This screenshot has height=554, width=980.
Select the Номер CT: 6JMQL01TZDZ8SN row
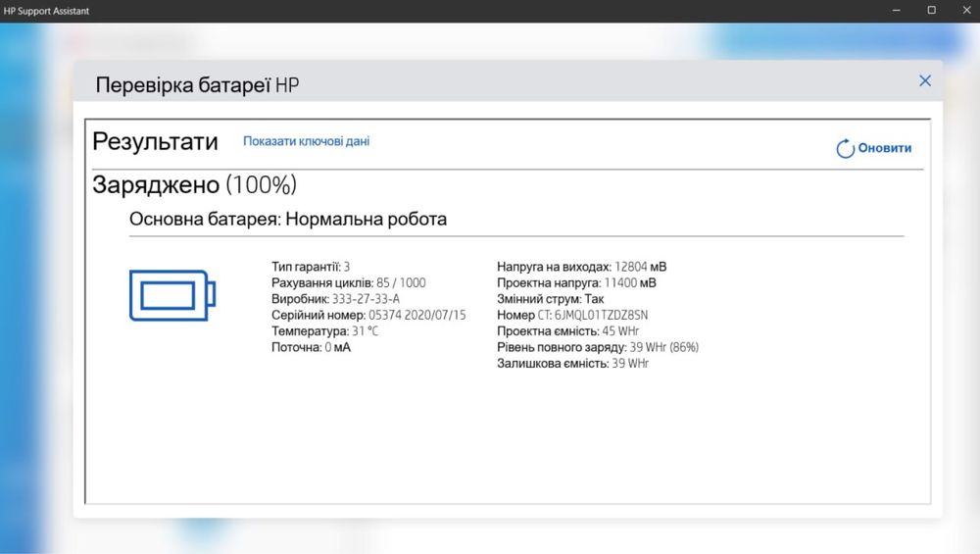(572, 315)
